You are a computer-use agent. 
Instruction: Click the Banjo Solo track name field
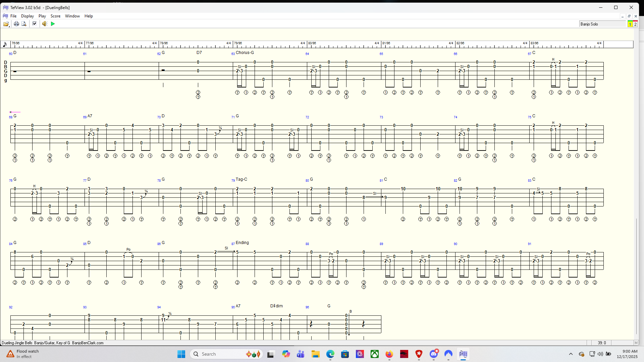pos(602,24)
